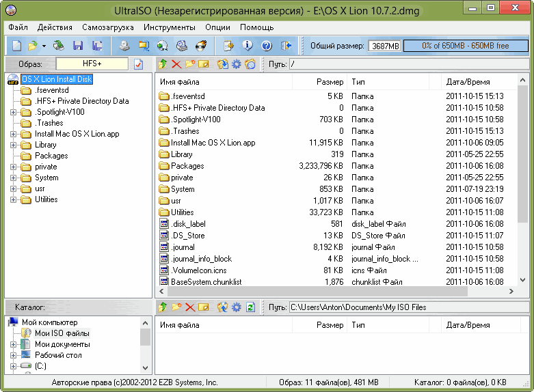534x392 pixels.
Task: Go up a folder in image pane
Action: [163, 64]
